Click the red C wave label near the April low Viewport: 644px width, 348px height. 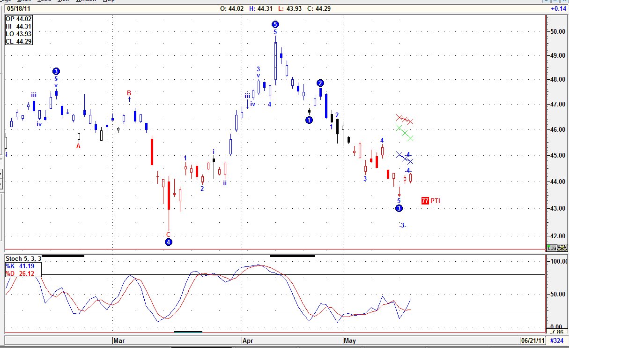click(168, 234)
